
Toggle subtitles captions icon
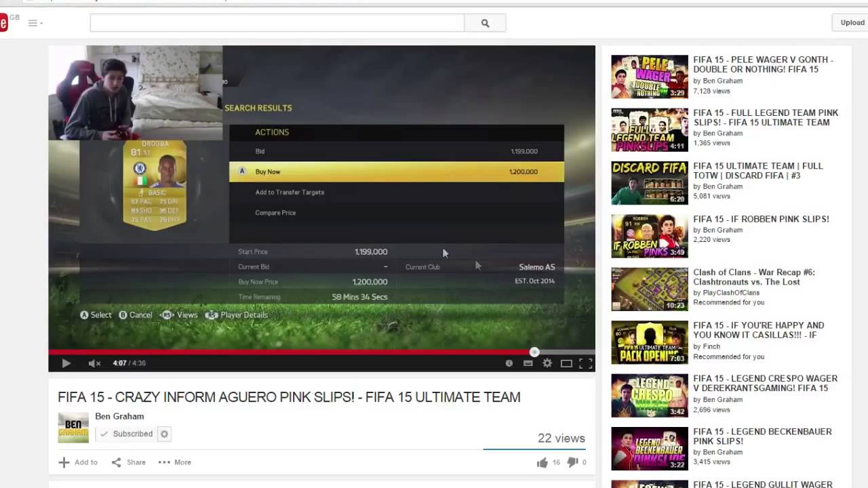tap(528, 363)
